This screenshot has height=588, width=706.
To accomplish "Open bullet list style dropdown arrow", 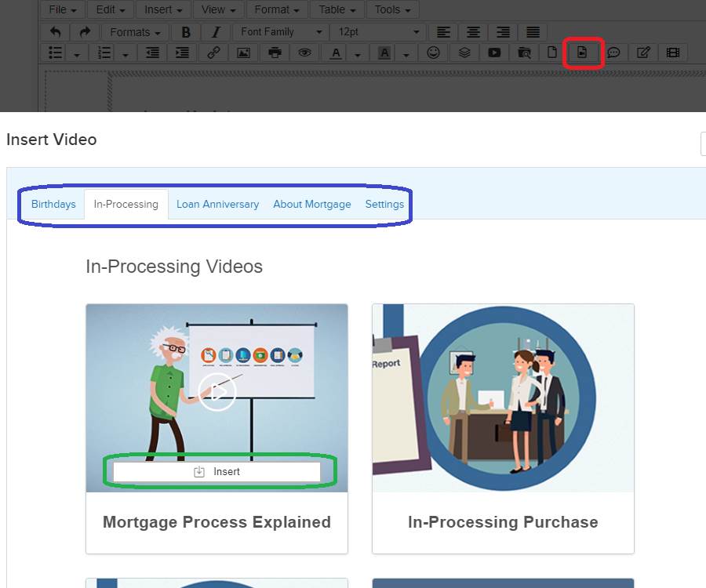I will pos(77,54).
